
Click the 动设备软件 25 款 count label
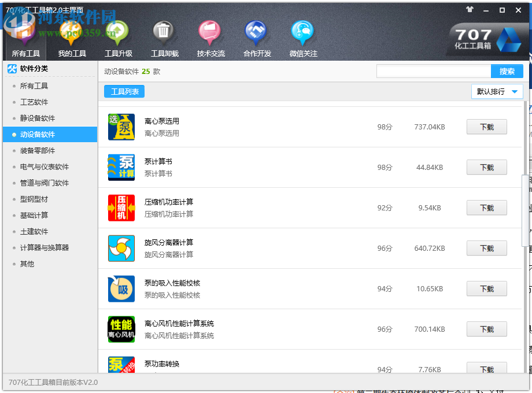[132, 72]
